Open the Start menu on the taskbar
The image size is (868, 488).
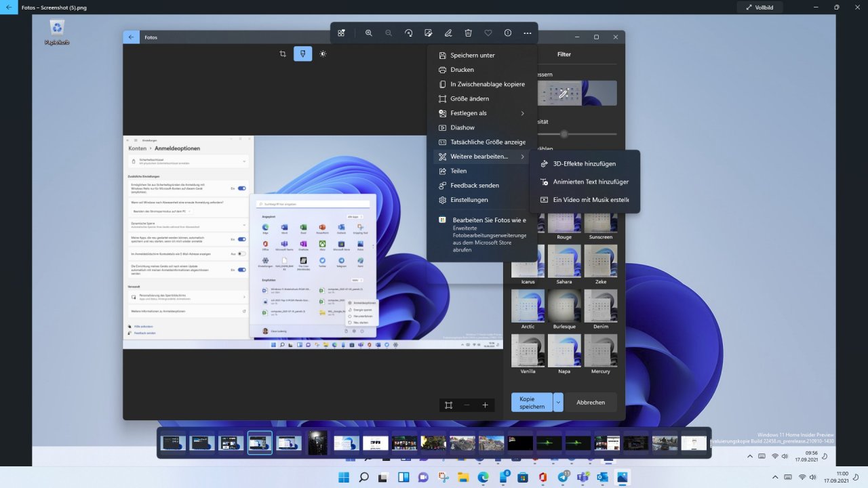pos(344,477)
